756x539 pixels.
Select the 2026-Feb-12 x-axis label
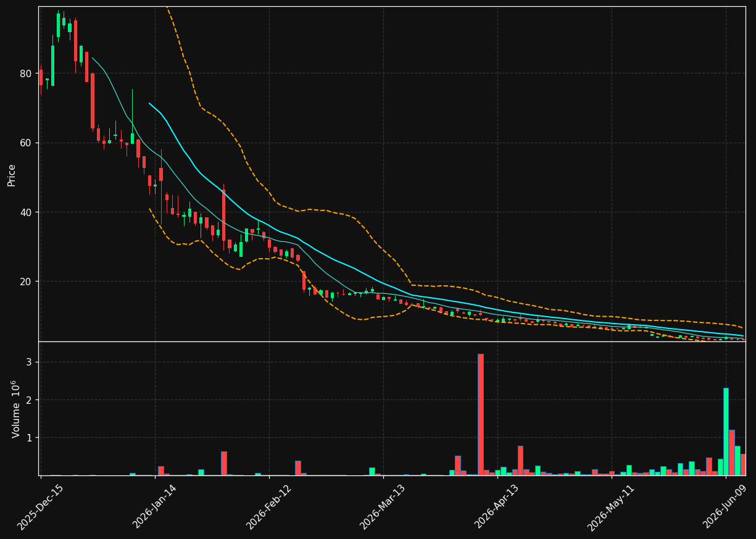pos(268,507)
